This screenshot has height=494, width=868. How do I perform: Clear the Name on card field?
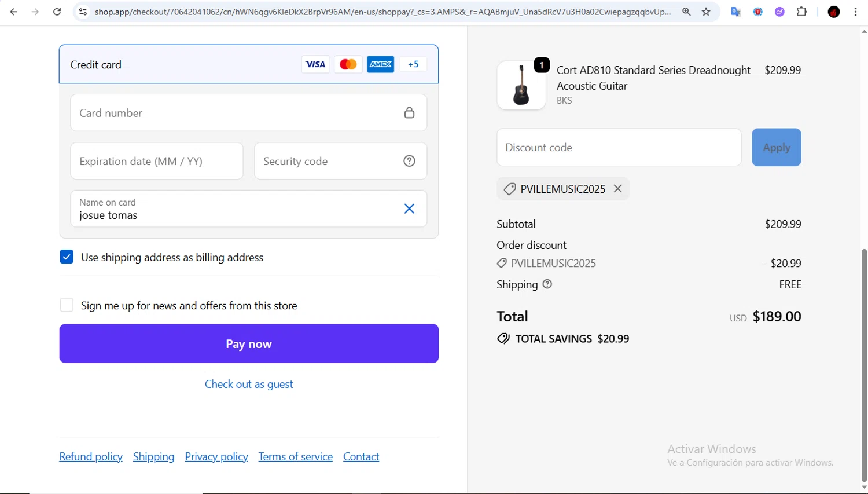(409, 208)
